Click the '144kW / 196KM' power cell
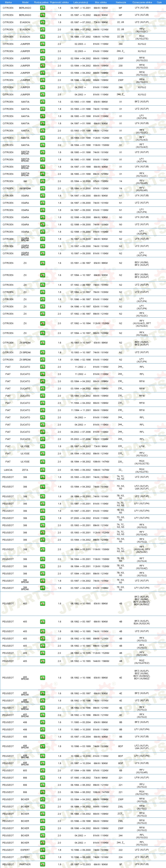 click(101, 661)
